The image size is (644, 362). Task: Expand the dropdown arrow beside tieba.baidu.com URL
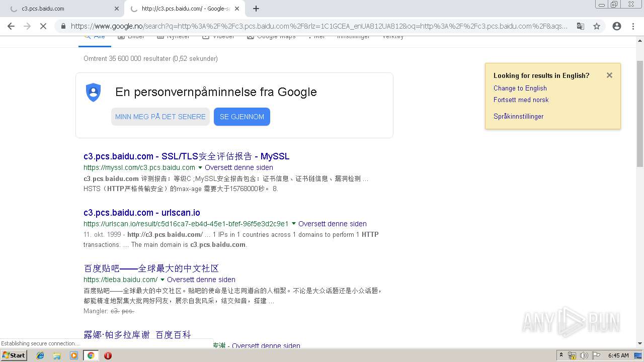[x=163, y=280]
